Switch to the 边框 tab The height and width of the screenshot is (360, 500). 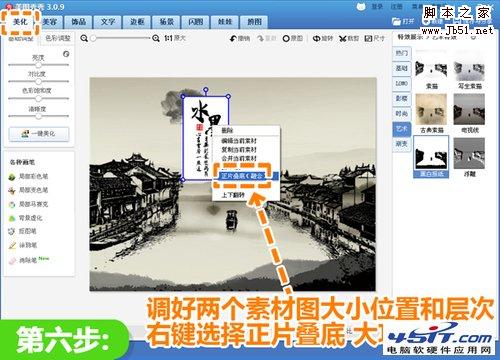pyautogui.click(x=137, y=22)
